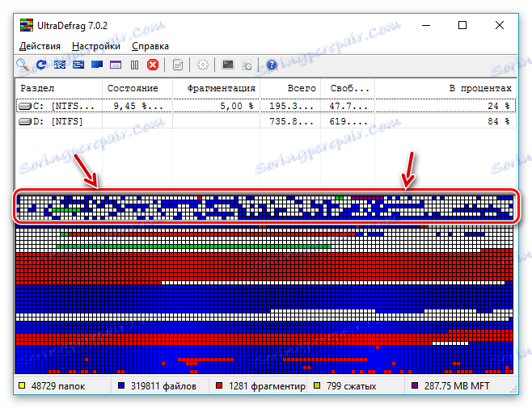Image resolution: width=532 pixels, height=408 pixels.
Task: Open options via the gear toolbar icon
Action: [203, 65]
